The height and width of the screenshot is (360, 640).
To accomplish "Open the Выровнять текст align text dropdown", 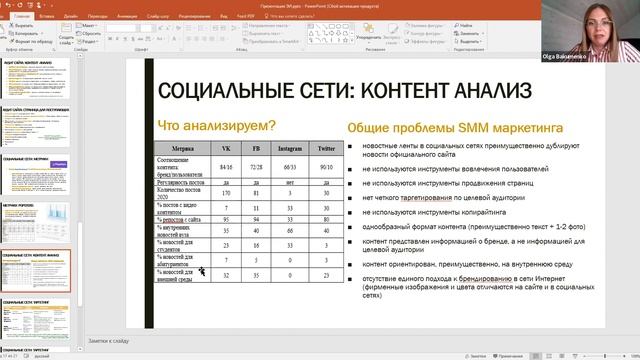I will pos(262,33).
